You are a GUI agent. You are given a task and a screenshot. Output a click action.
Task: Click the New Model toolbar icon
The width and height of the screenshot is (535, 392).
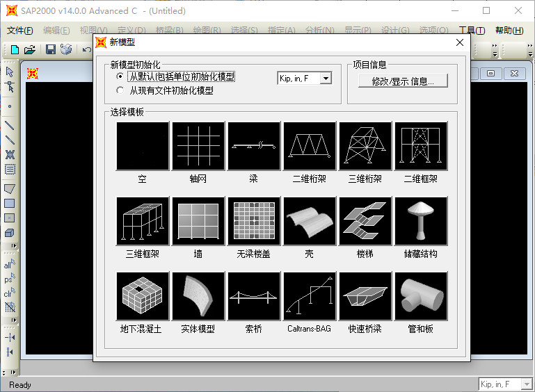pos(15,50)
